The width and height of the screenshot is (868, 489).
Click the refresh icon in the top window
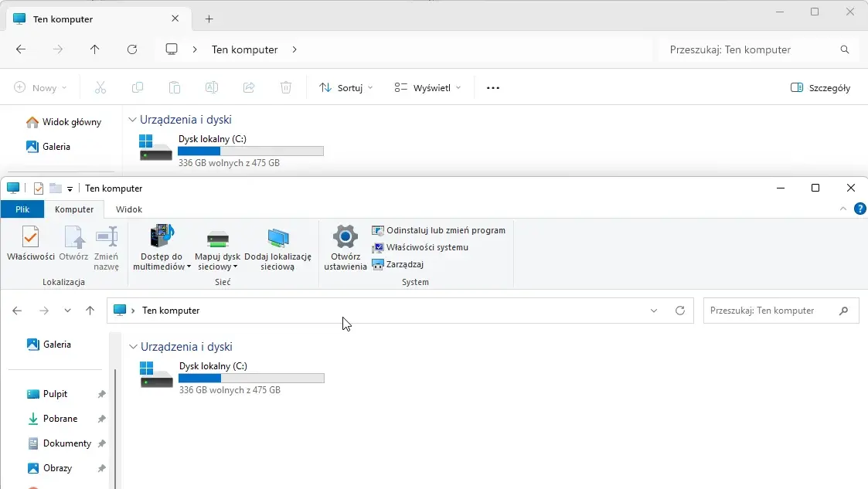pyautogui.click(x=132, y=49)
